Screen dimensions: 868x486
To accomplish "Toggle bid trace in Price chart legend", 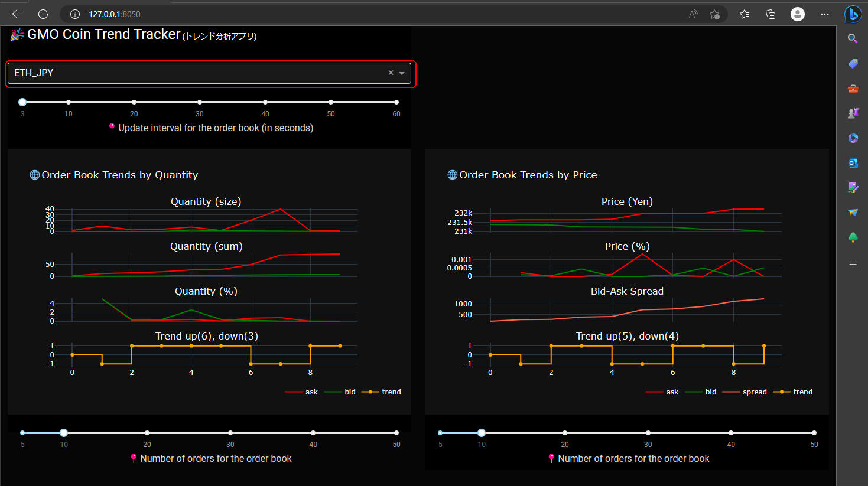I will (x=701, y=392).
